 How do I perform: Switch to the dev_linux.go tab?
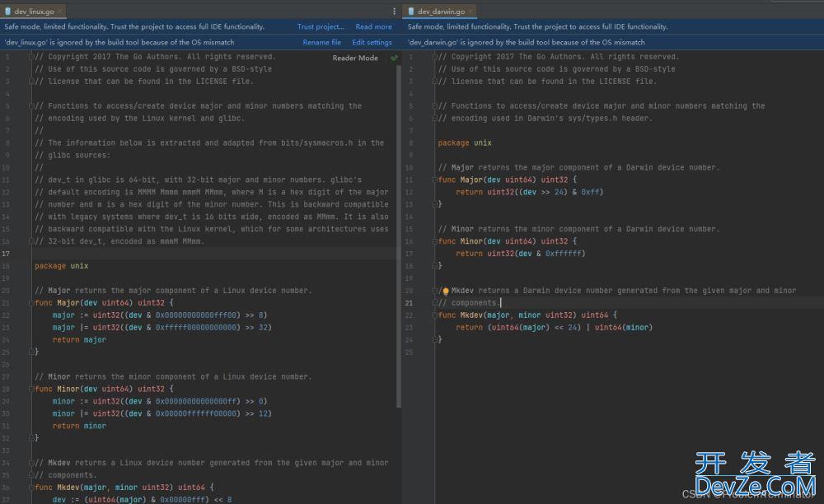(34, 11)
